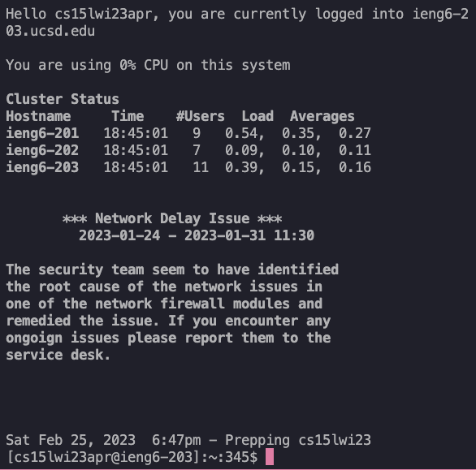Click the Hostname column header

point(38,116)
